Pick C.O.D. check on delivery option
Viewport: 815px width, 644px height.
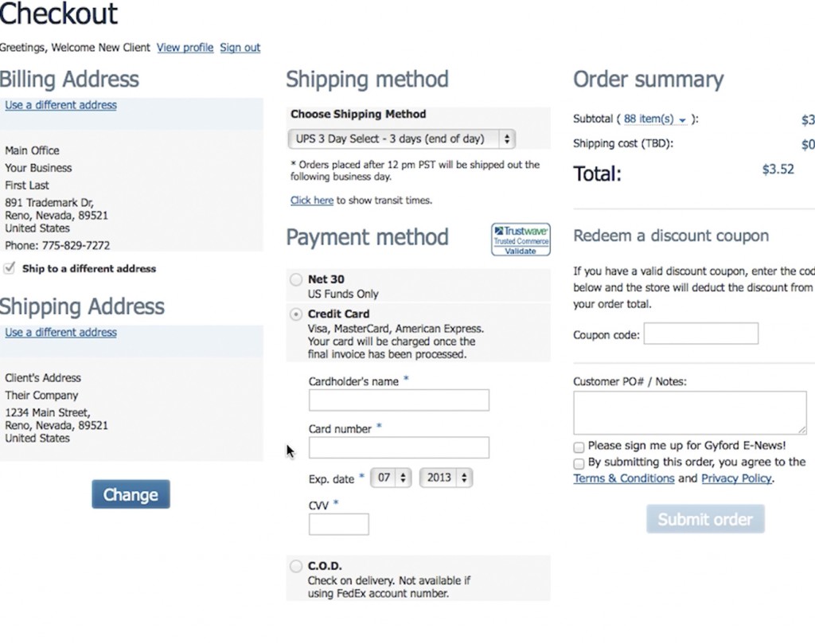pyautogui.click(x=295, y=566)
